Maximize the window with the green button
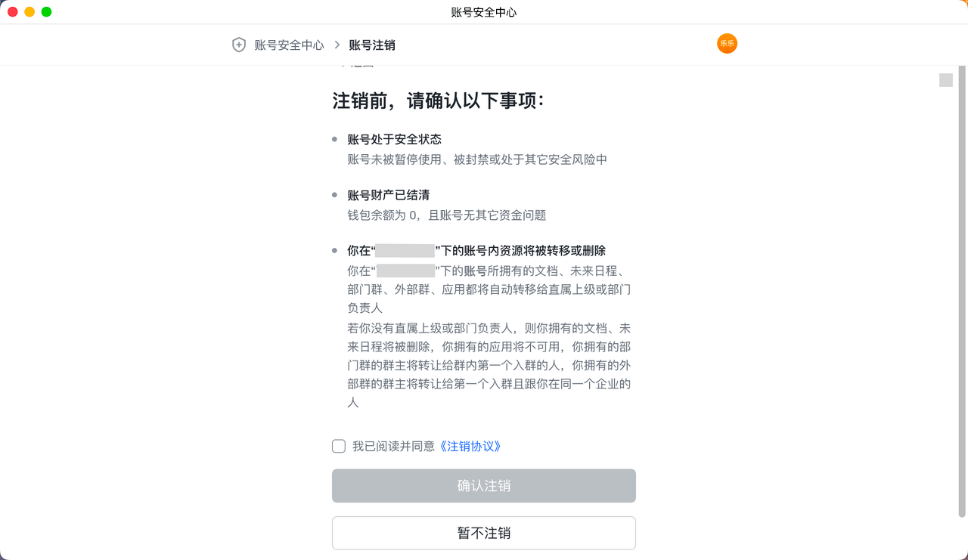Viewport: 968px width, 560px height. click(x=46, y=12)
